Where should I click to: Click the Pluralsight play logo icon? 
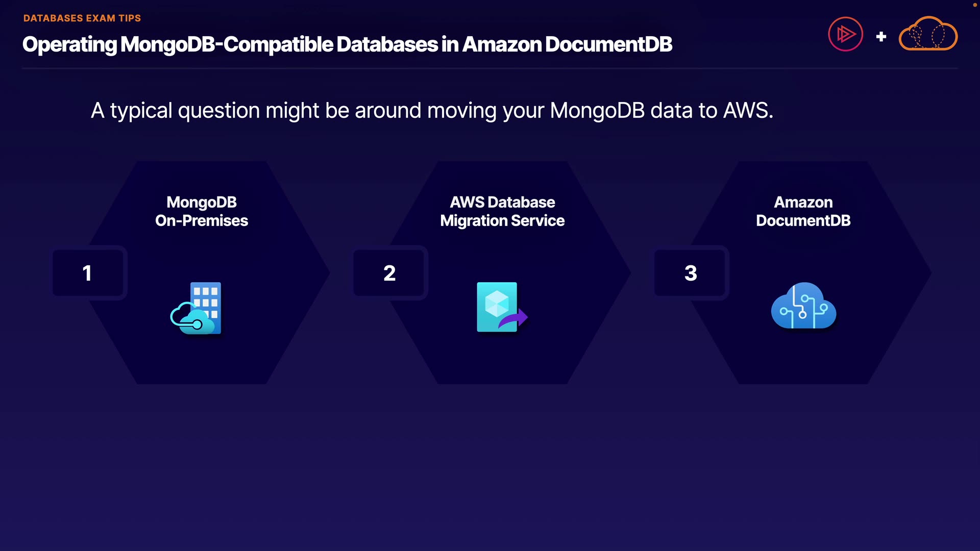tap(845, 35)
